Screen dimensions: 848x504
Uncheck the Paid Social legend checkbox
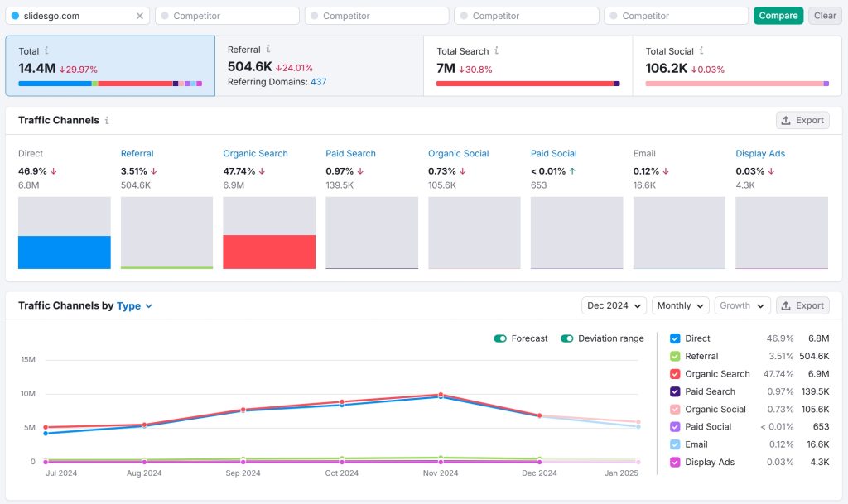[x=675, y=427]
